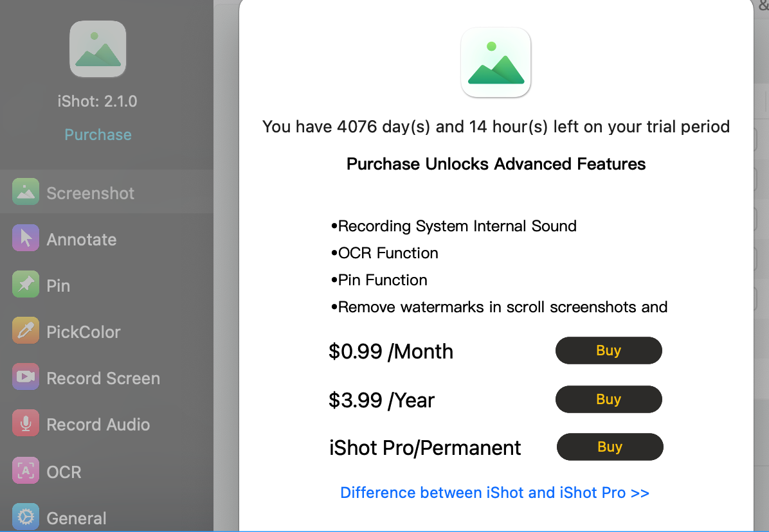The image size is (769, 532).
Task: Open the Pin pushpin icon
Action: [26, 285]
